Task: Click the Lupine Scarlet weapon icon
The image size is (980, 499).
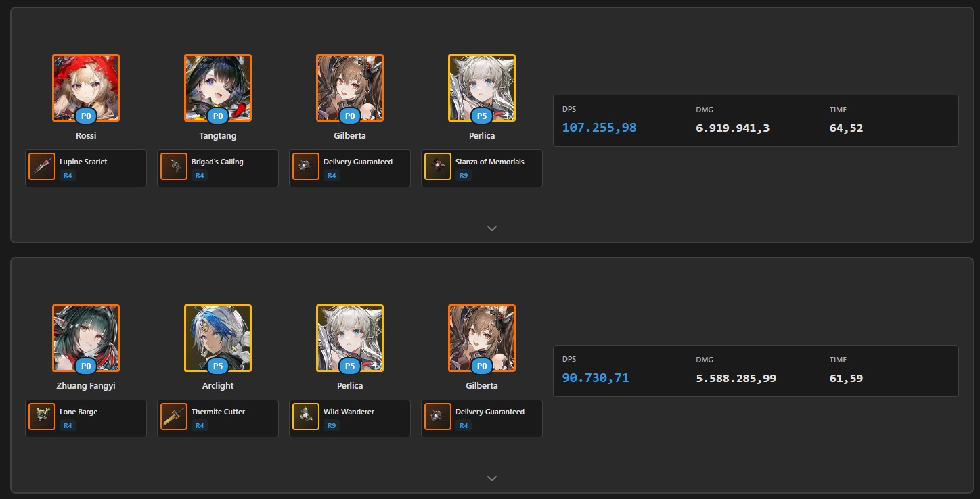Action: pyautogui.click(x=42, y=167)
